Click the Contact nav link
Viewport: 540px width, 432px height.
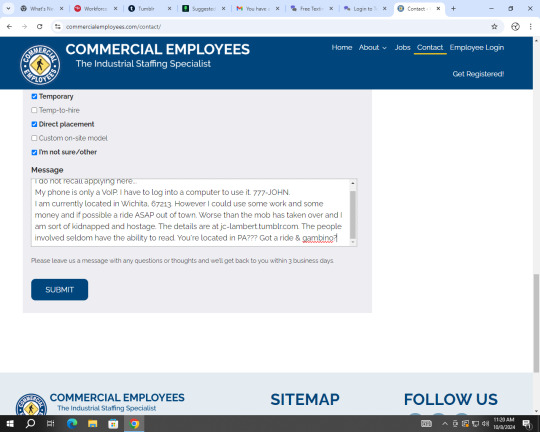click(x=430, y=48)
